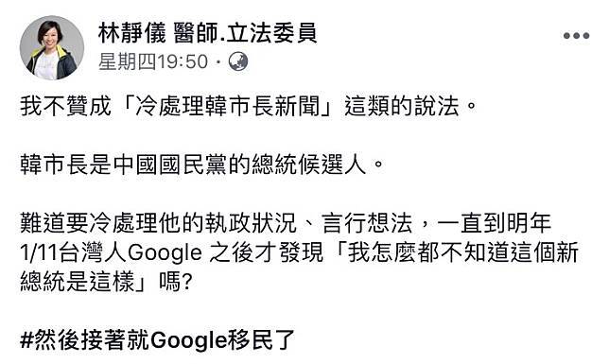Click the text 言行想法 in third paragraph
The height and width of the screenshot is (364, 609).
(x=367, y=223)
